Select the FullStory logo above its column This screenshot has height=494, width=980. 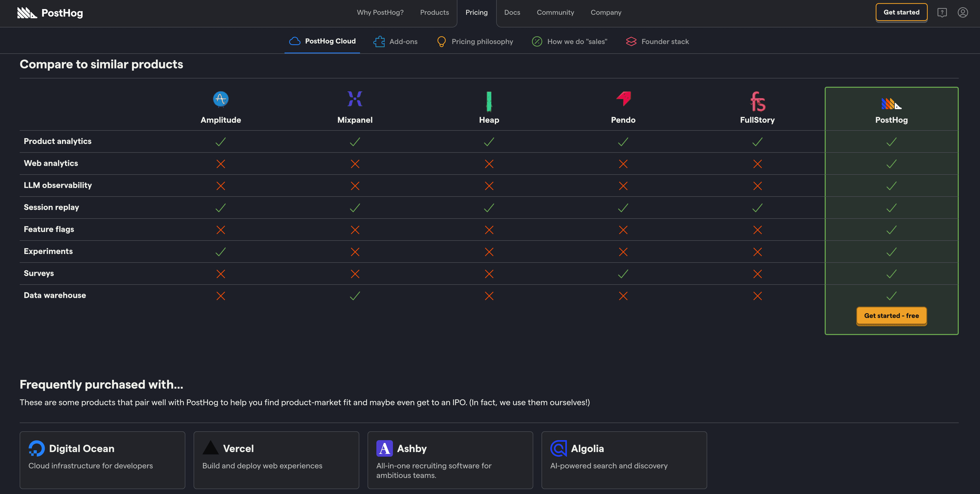(x=757, y=100)
